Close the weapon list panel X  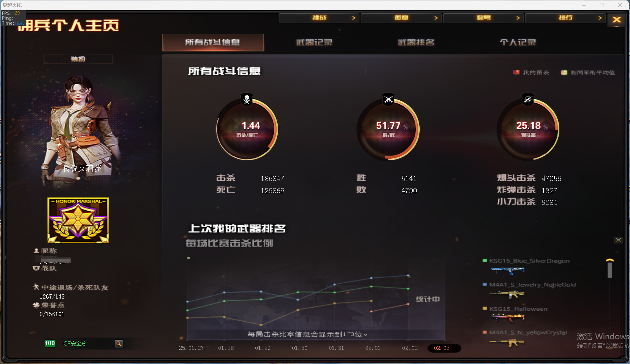[618, 240]
